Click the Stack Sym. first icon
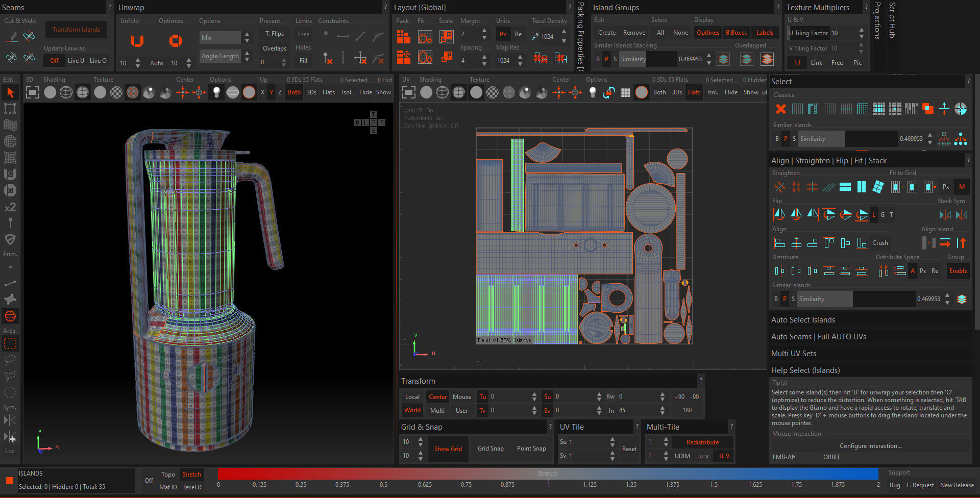This screenshot has width=980, height=498. [945, 215]
